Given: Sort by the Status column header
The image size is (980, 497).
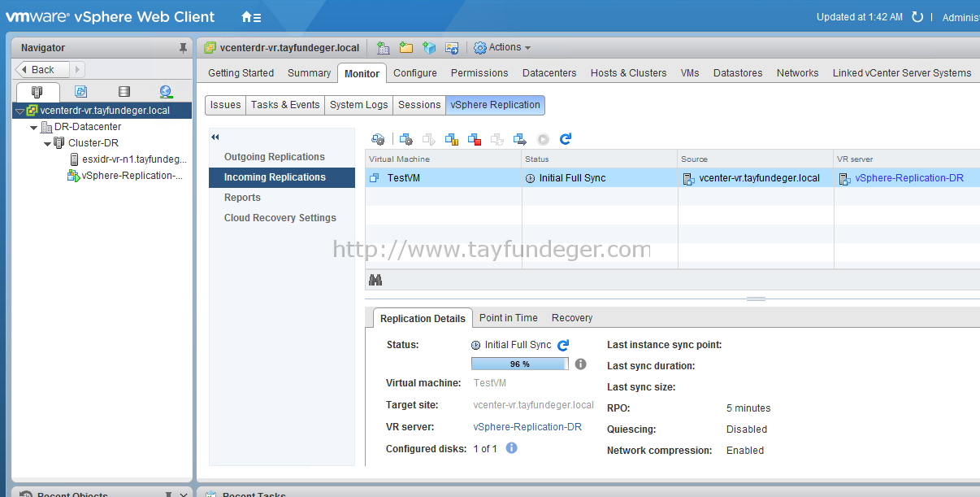Looking at the screenshot, I should coord(600,159).
